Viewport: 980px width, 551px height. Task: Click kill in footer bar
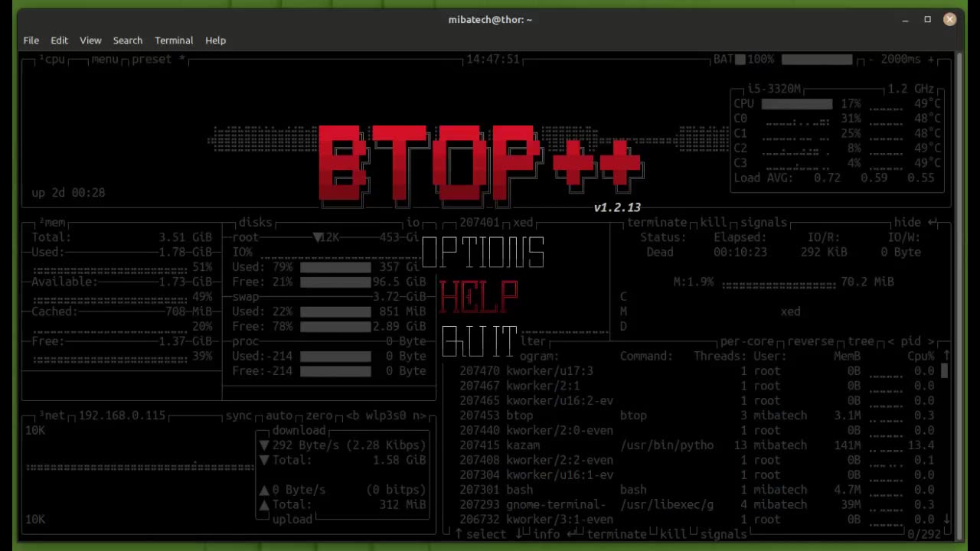click(673, 534)
